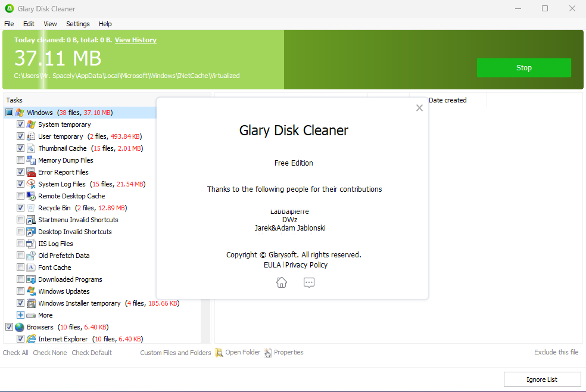Open the File menu
Screen dimensions: 586x392
pyautogui.click(x=9, y=24)
